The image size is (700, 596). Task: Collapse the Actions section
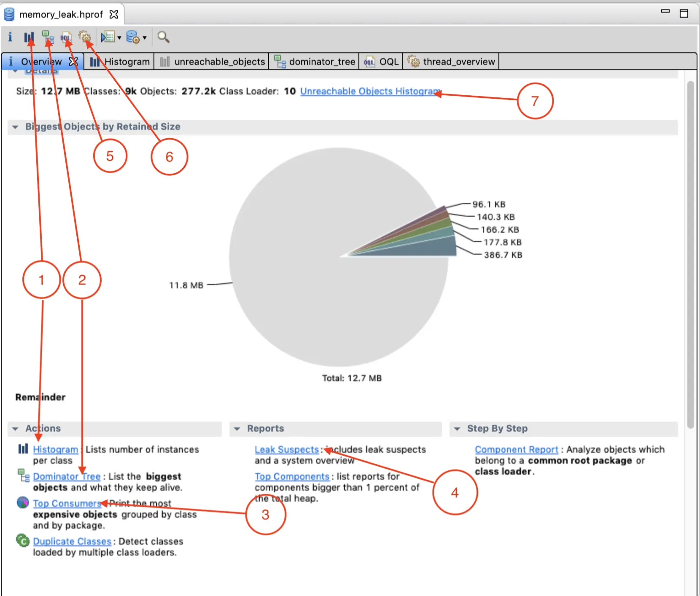pos(15,429)
